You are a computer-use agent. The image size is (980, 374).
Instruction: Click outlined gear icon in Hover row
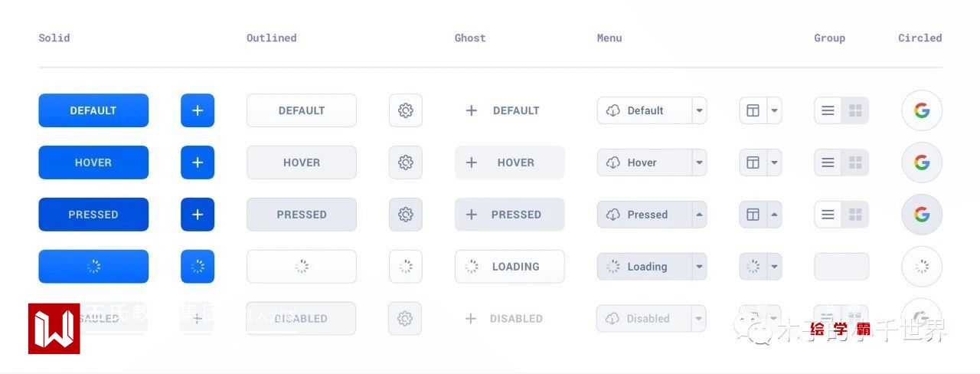point(406,162)
